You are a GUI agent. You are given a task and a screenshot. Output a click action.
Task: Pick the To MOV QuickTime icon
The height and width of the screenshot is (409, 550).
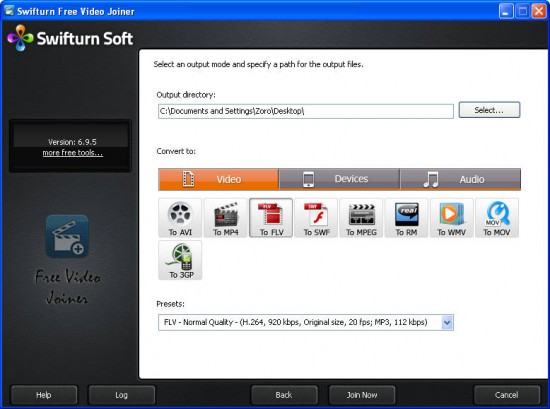tap(497, 218)
